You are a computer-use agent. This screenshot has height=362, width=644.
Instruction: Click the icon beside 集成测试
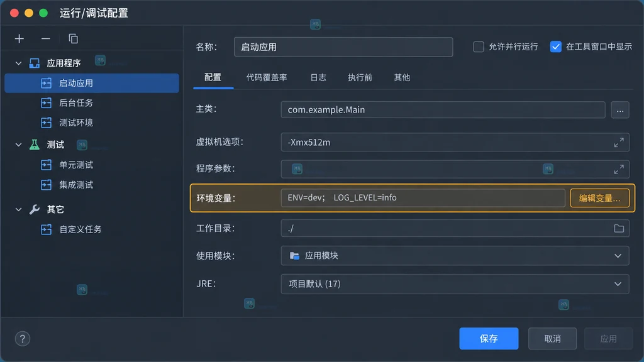tap(47, 185)
